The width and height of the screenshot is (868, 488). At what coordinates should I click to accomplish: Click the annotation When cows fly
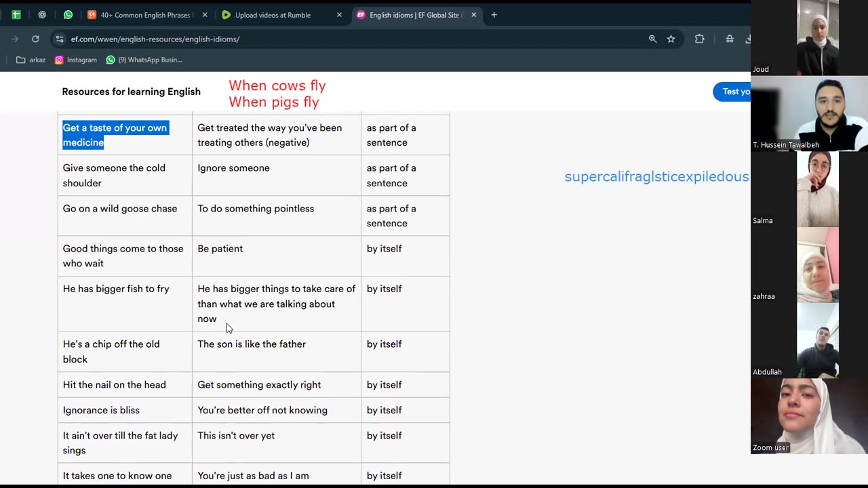click(x=277, y=86)
